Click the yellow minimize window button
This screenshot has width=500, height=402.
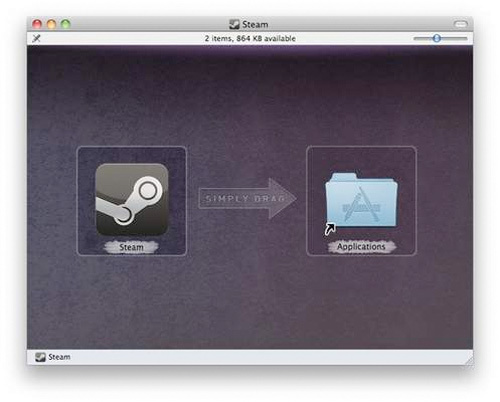51,24
